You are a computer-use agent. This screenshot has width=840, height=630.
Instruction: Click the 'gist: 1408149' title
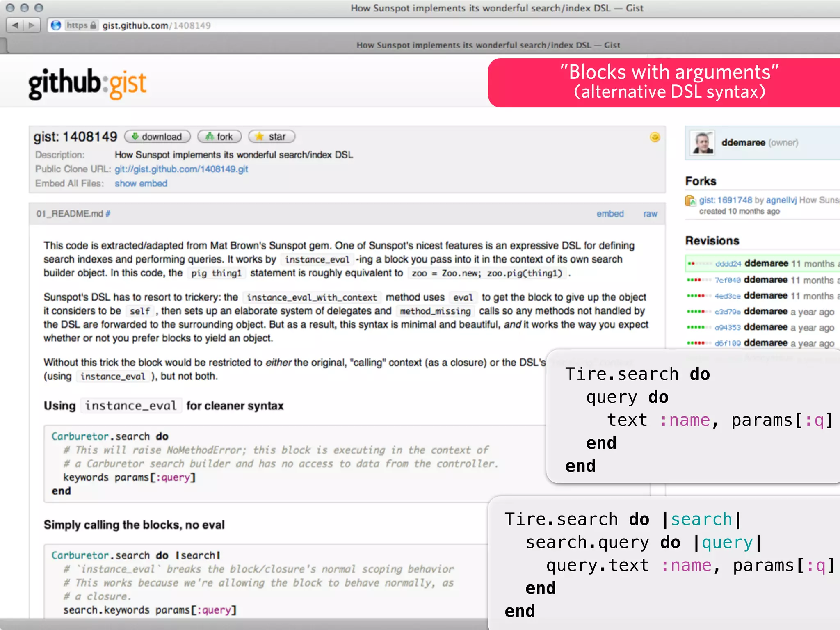click(x=75, y=137)
